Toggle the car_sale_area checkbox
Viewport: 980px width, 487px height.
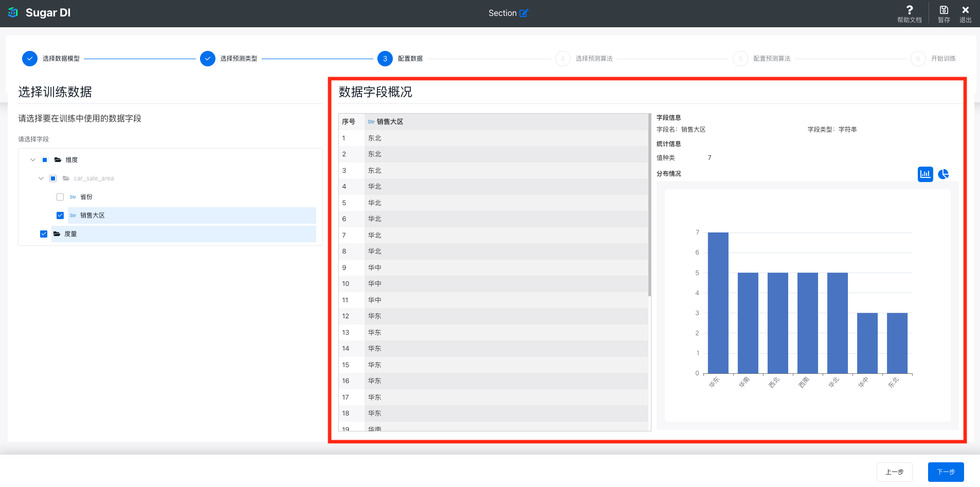coord(53,178)
